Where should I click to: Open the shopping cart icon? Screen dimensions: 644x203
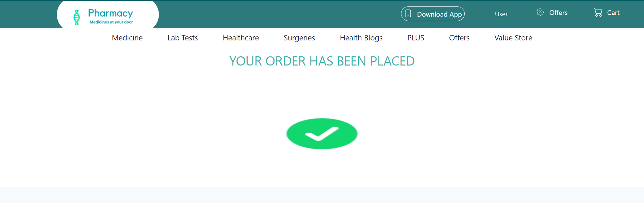[598, 13]
